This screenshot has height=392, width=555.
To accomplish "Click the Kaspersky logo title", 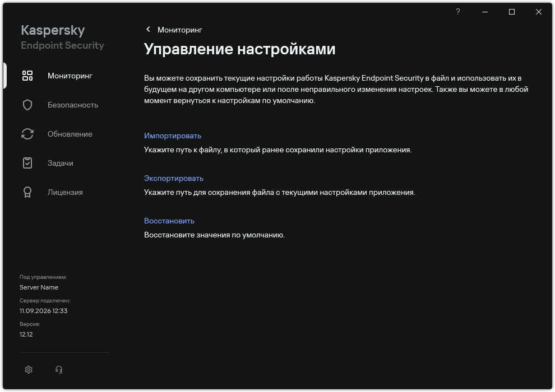I will (53, 30).
